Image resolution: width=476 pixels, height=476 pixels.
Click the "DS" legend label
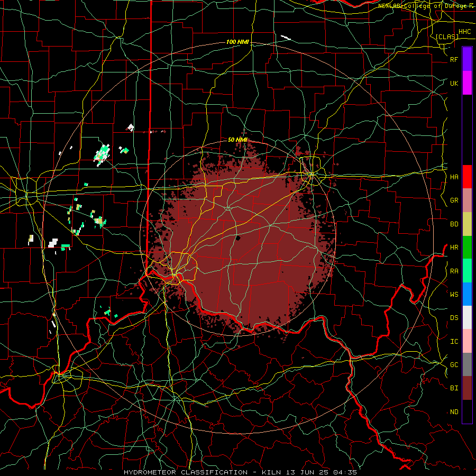coord(454,318)
